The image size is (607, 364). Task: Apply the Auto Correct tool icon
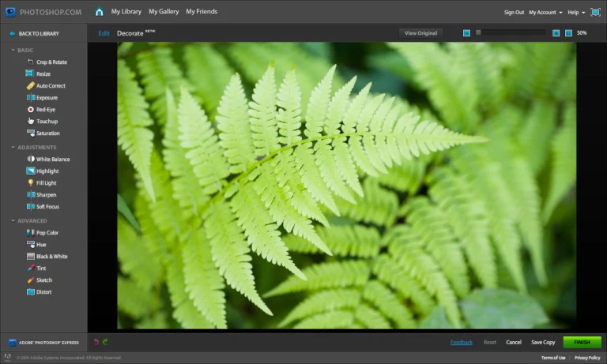click(x=30, y=85)
